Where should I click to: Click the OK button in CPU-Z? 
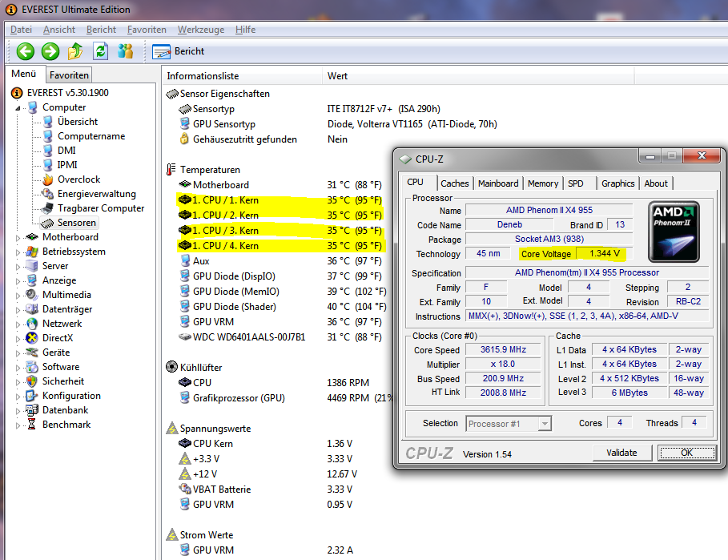coord(686,453)
